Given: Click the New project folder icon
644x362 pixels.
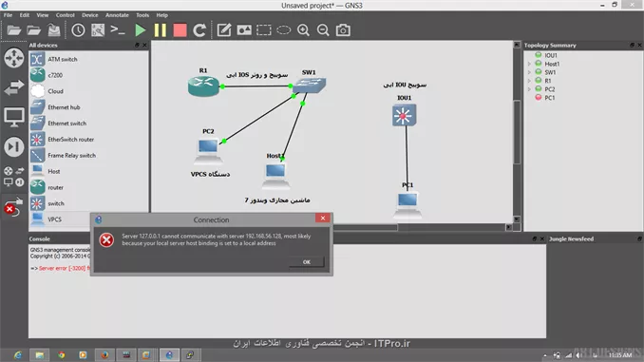Looking at the screenshot, I should click(13, 30).
